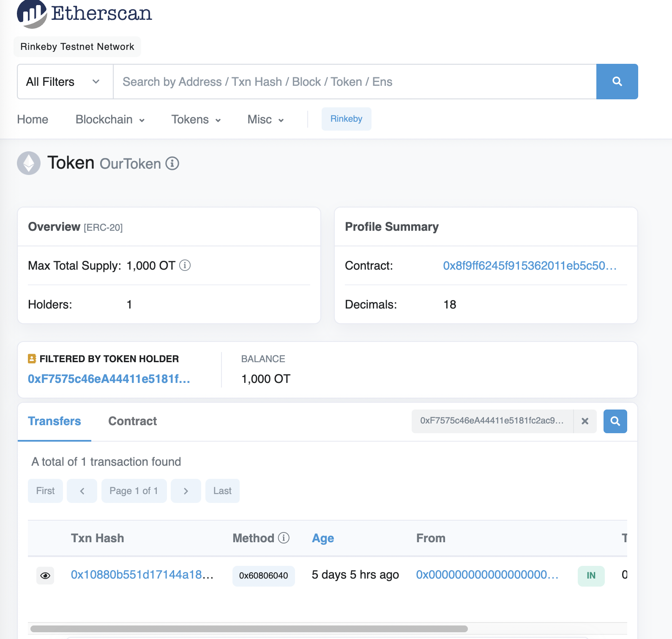Click info icon next to Method header
672x639 pixels.
click(284, 538)
